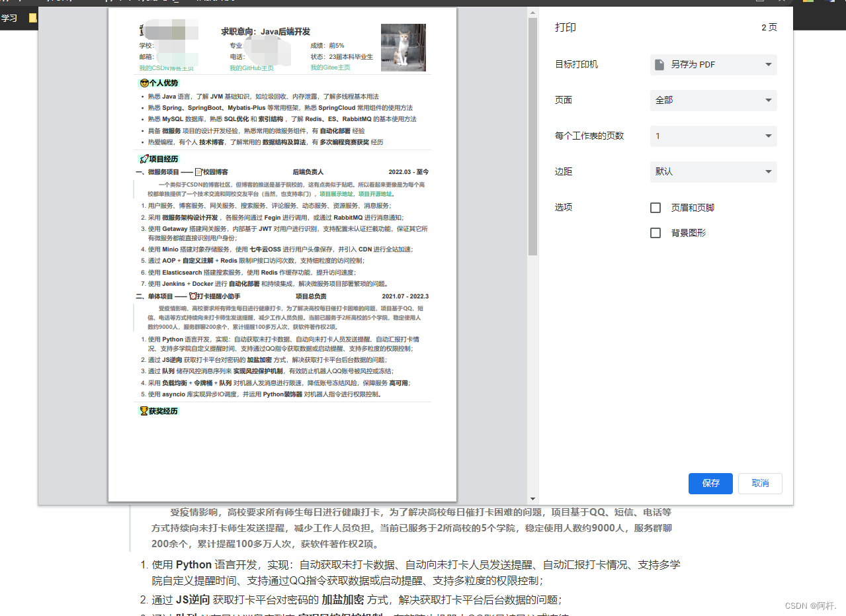Image resolution: width=846 pixels, height=616 pixels.
Task: Click the preview scrollbar up arrow
Action: [532, 13]
